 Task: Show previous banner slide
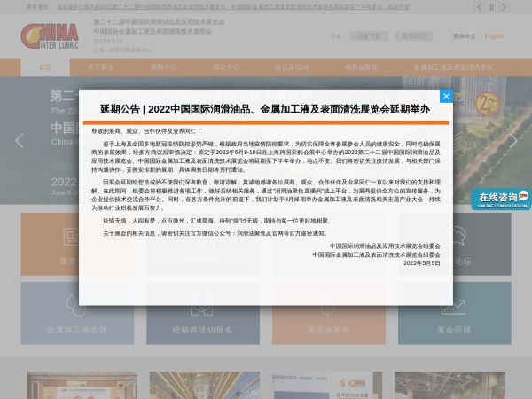coord(20,140)
